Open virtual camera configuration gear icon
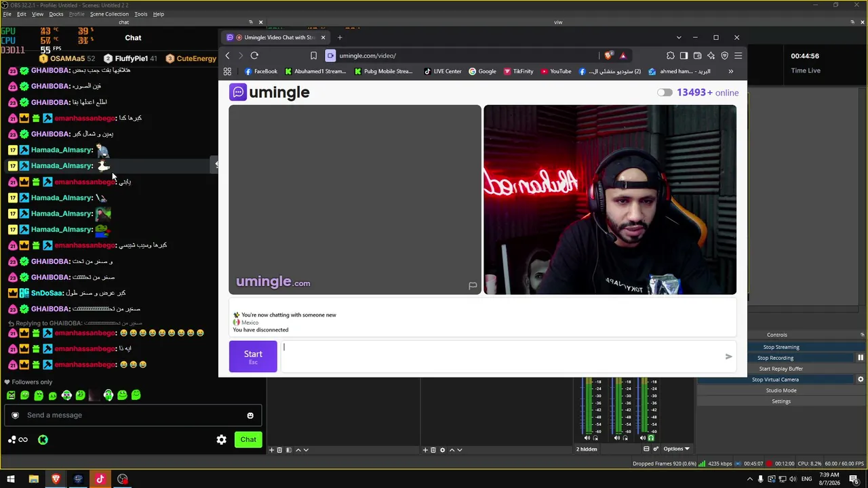868x488 pixels. tap(861, 380)
